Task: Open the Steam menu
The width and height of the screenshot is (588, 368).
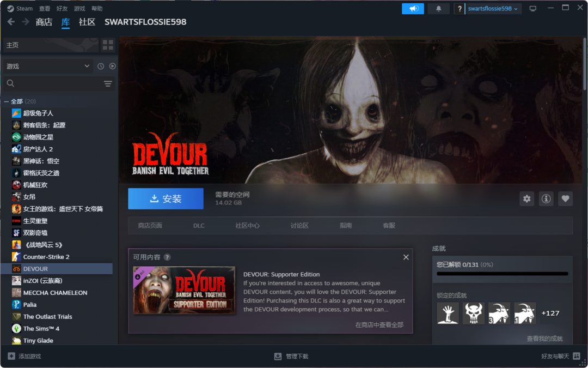Action: click(20, 9)
